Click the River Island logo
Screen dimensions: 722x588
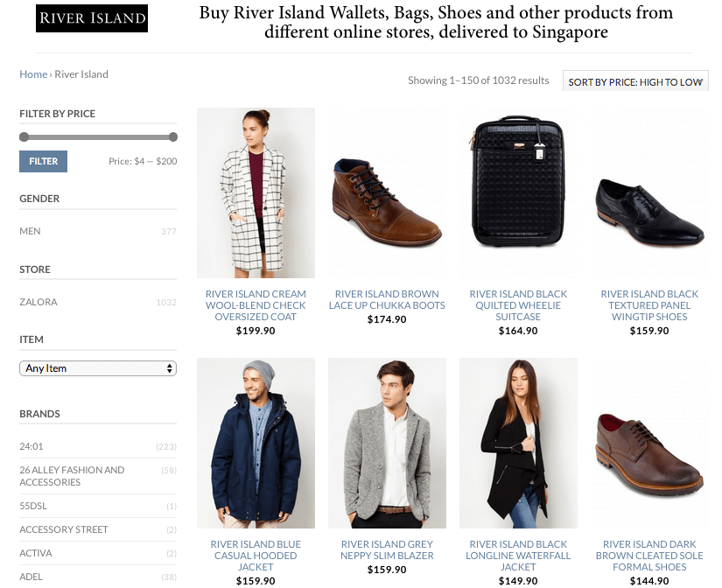(92, 18)
